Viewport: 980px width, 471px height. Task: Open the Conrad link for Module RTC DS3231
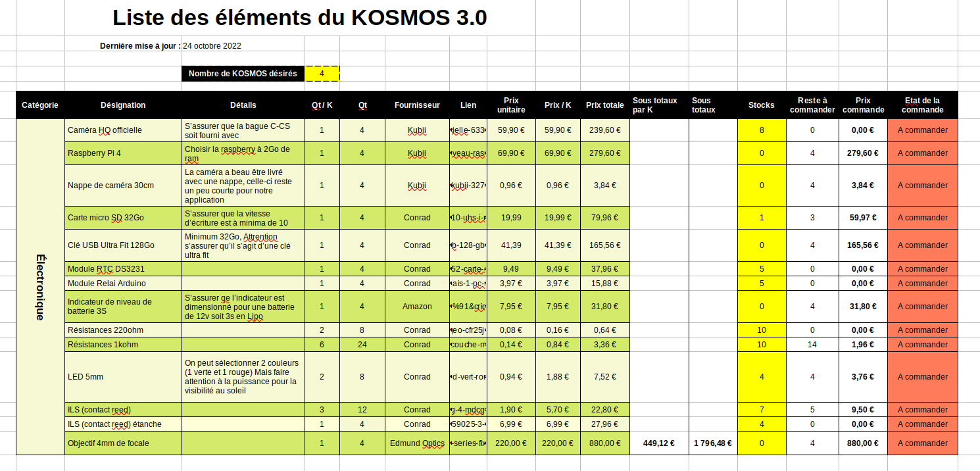[x=468, y=269]
